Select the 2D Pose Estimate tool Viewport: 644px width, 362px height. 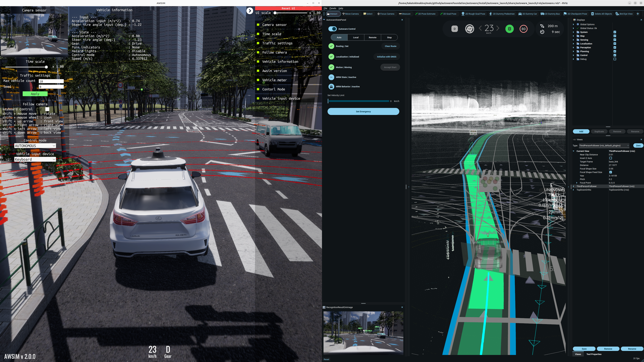pos(425,14)
